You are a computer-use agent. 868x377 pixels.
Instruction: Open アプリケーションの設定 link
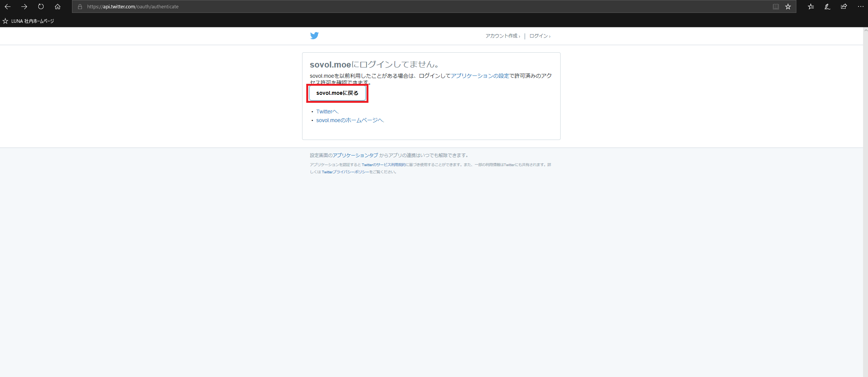tap(480, 76)
